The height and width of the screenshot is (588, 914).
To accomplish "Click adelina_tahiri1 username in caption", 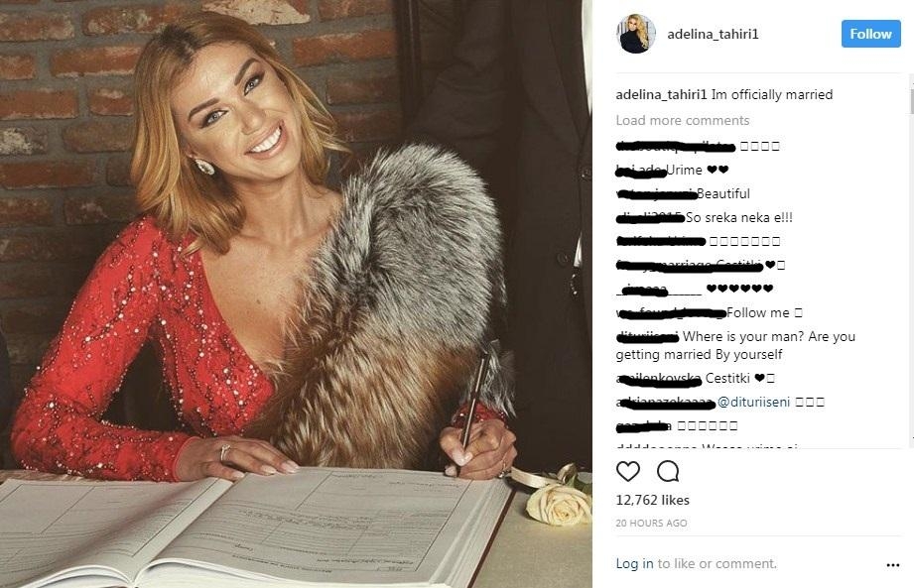I will point(662,94).
